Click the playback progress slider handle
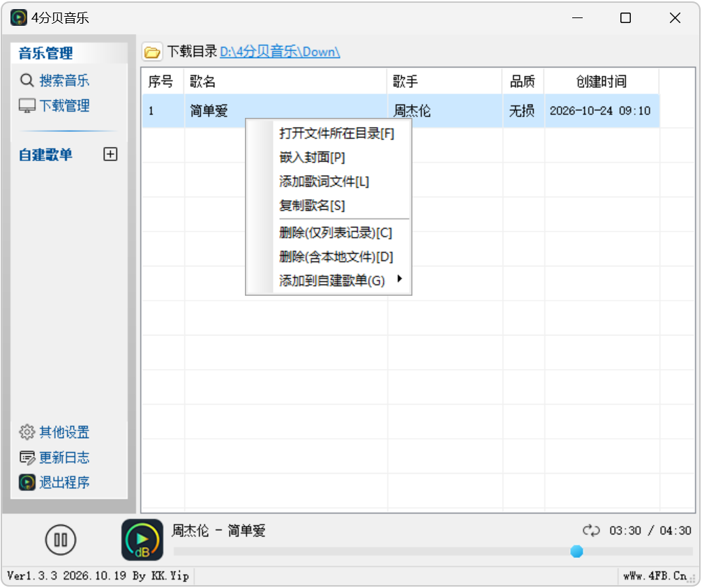Screen dimensions: 702x588 click(576, 551)
